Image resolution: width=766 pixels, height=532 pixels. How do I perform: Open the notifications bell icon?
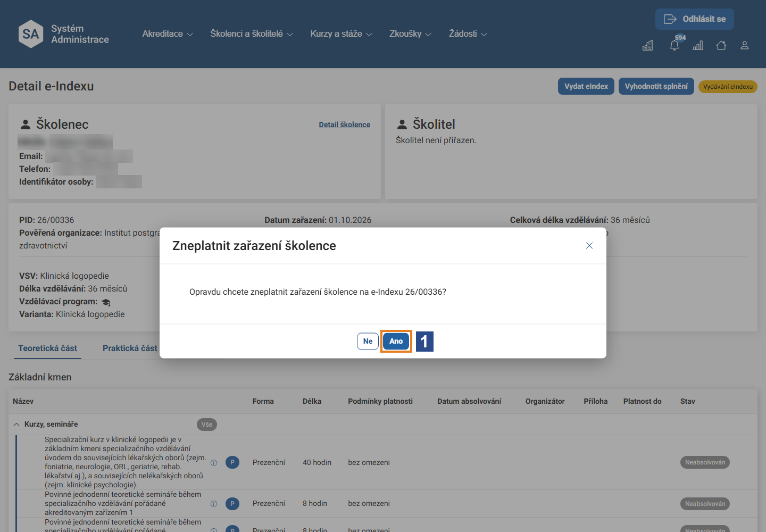[x=675, y=45]
